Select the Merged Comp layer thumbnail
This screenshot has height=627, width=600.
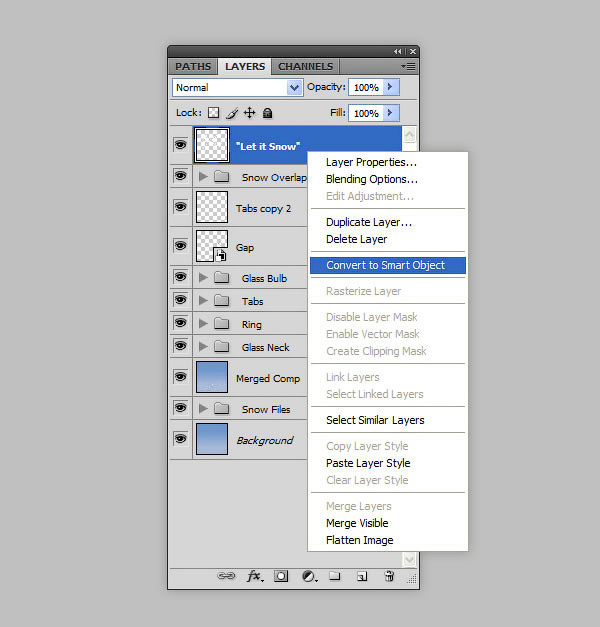[212, 377]
